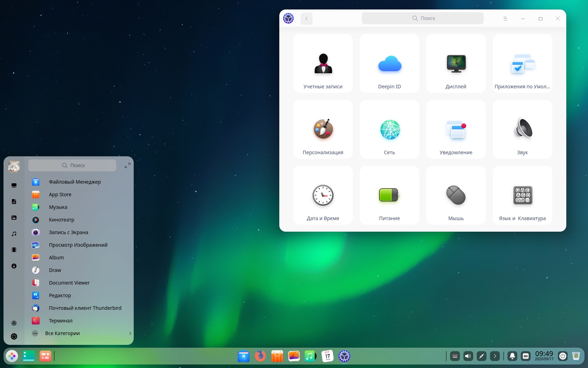Viewport: 588px width, 368px height.
Task: Open the Персонализация palette tile
Action: pyautogui.click(x=323, y=129)
